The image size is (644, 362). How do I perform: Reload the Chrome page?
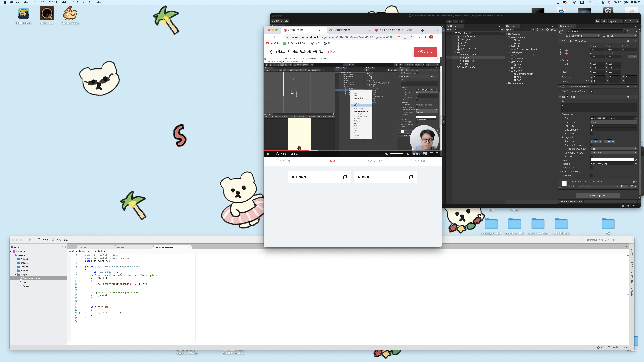coord(280,37)
